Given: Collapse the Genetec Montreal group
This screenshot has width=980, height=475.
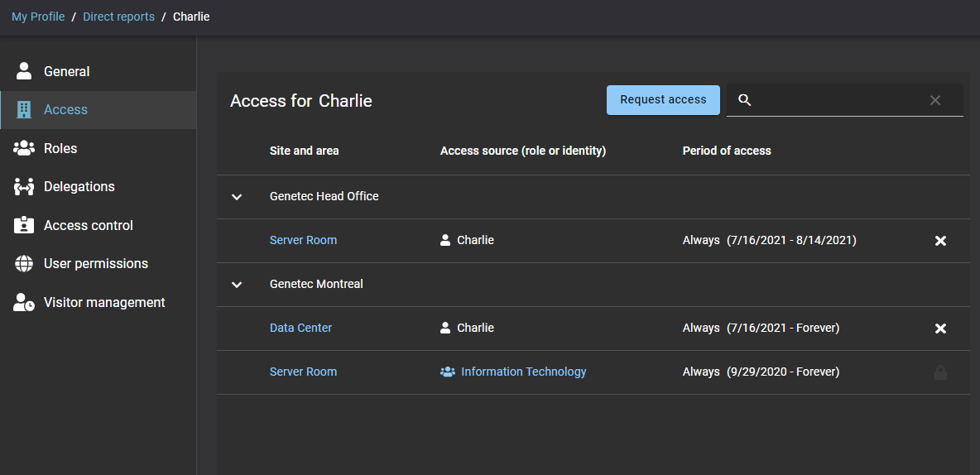Looking at the screenshot, I should (236, 285).
